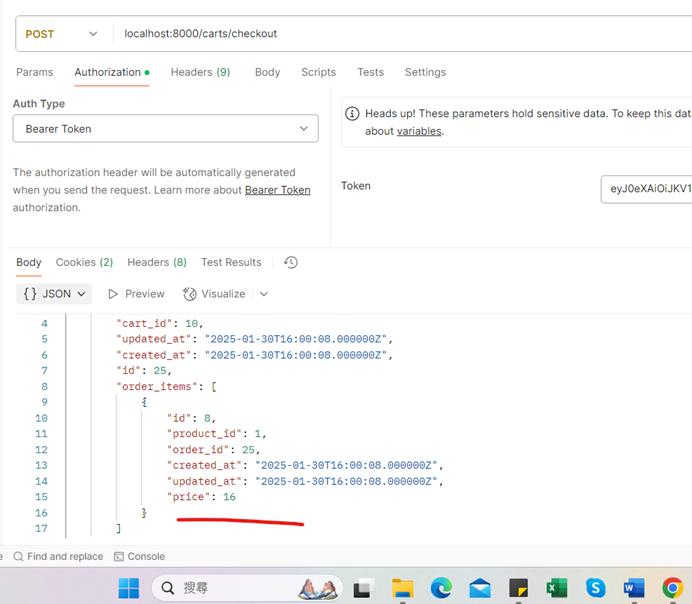This screenshot has height=604, width=692.
Task: Click the curly braces JSON icon
Action: [x=30, y=294]
